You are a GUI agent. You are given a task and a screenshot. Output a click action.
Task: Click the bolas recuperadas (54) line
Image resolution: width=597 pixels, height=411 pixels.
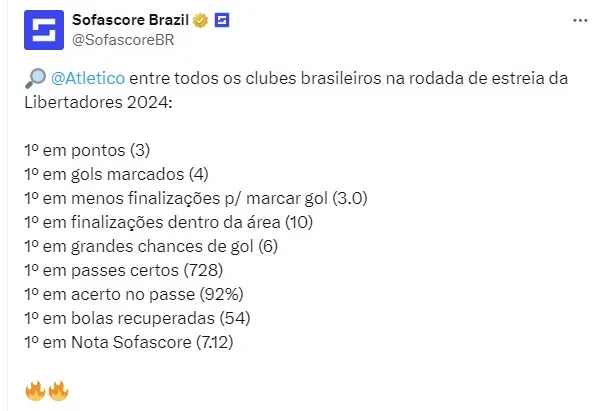click(x=137, y=318)
